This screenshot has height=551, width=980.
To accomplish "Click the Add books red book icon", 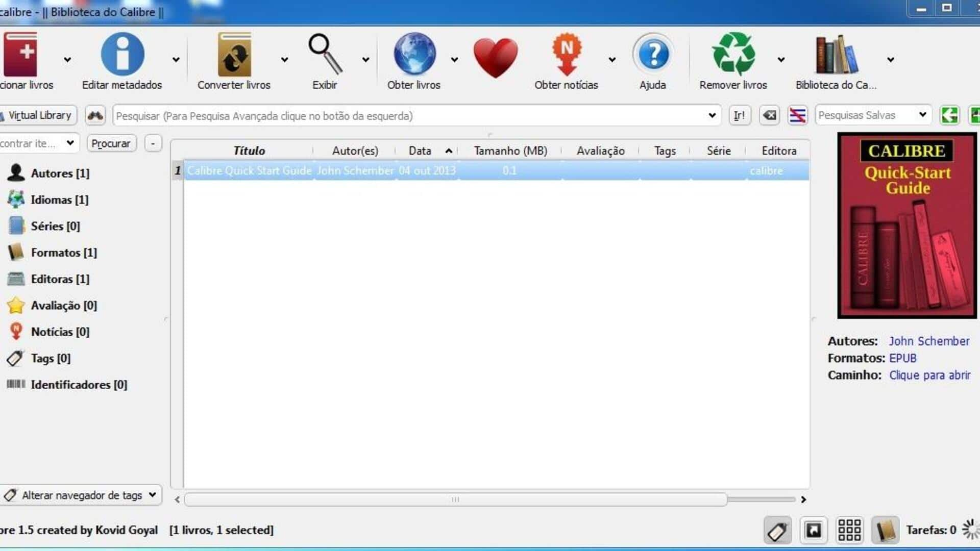I will click(x=20, y=54).
